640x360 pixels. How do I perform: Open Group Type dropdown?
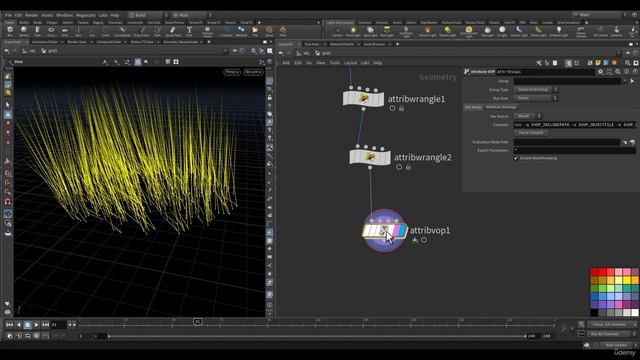536,89
